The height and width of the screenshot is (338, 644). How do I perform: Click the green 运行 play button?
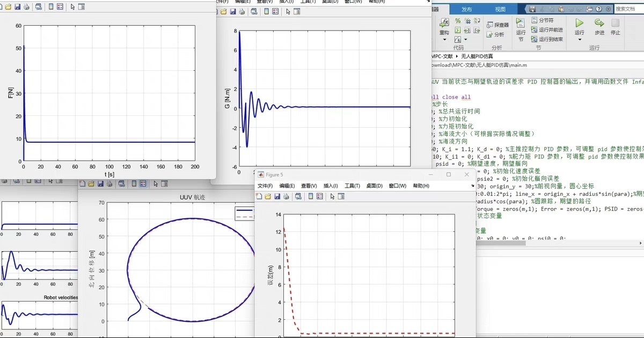pos(580,23)
